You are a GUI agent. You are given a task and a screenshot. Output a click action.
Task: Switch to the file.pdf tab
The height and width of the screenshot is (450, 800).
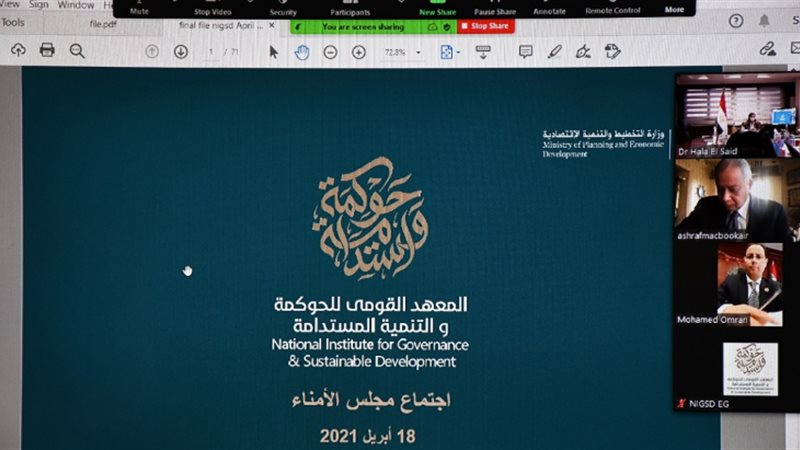(103, 24)
